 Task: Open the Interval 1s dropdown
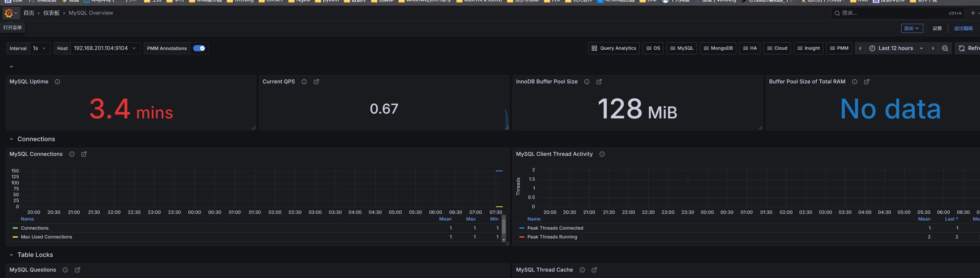(x=39, y=48)
